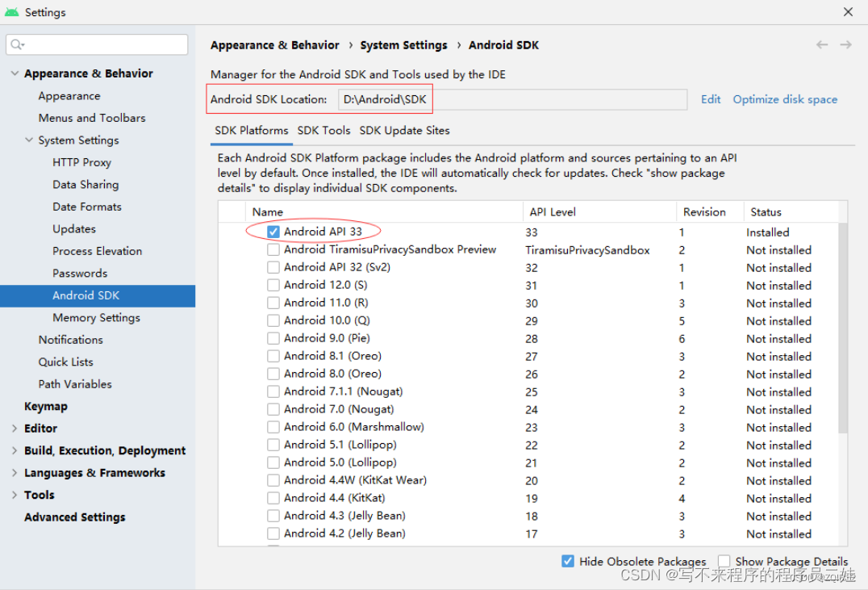Switch to the SDK Tools tab
The height and width of the screenshot is (590, 868).
point(323,131)
